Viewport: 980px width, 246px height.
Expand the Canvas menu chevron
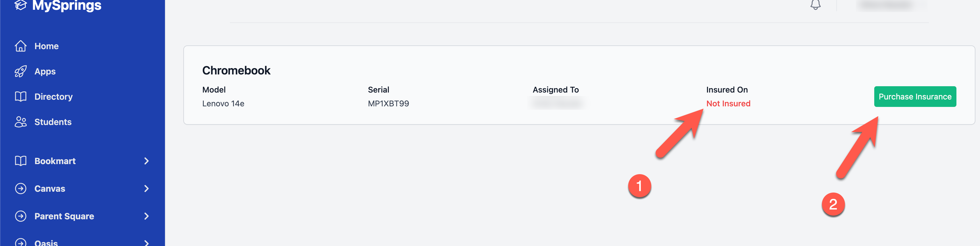(147, 189)
